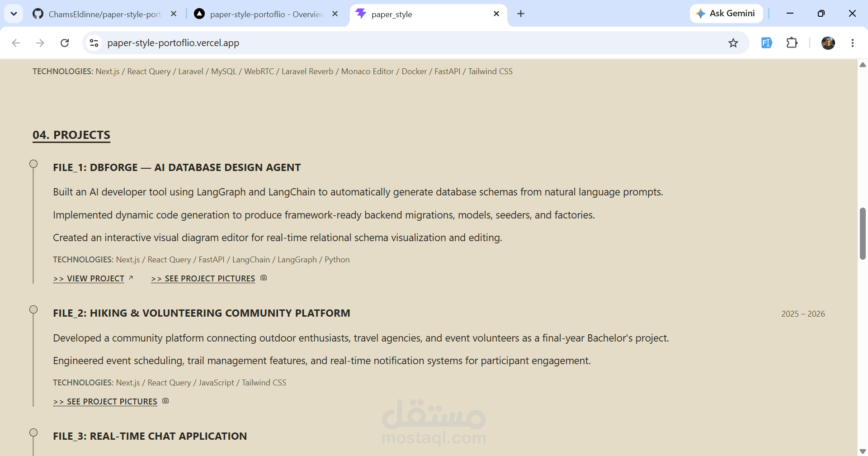Click the scrollbar down arrow
The height and width of the screenshot is (456, 868).
tap(863, 451)
